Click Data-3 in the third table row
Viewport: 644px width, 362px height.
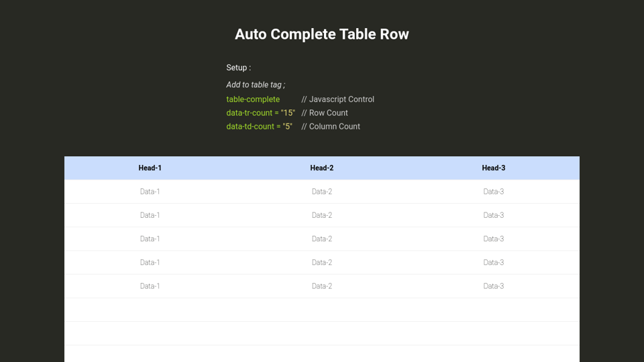(x=493, y=239)
